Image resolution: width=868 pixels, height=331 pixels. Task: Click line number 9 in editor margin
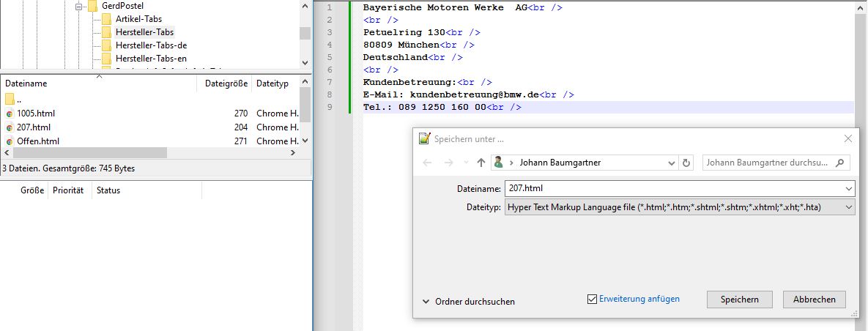click(330, 107)
